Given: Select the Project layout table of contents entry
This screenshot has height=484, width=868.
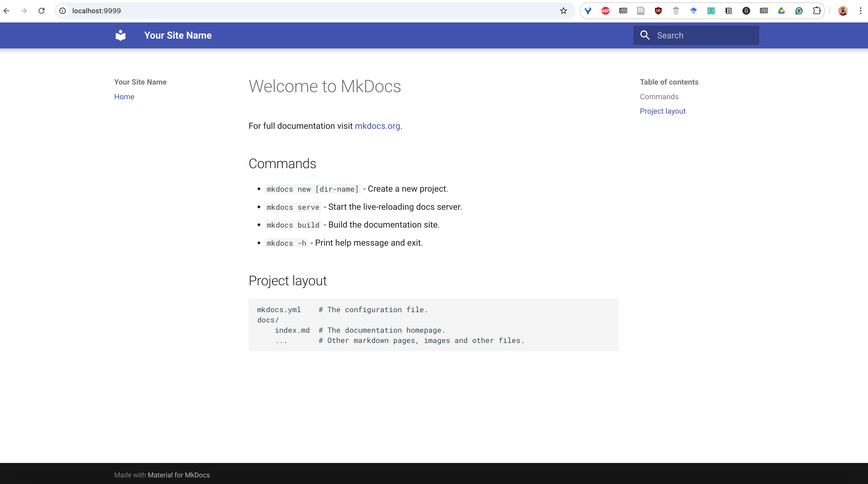Looking at the screenshot, I should tap(662, 111).
